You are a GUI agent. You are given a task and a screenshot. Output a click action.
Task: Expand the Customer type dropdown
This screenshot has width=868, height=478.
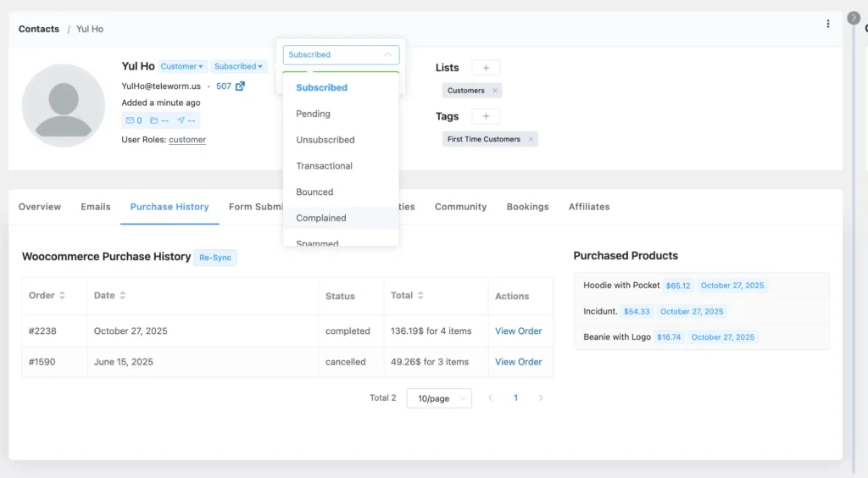point(182,66)
